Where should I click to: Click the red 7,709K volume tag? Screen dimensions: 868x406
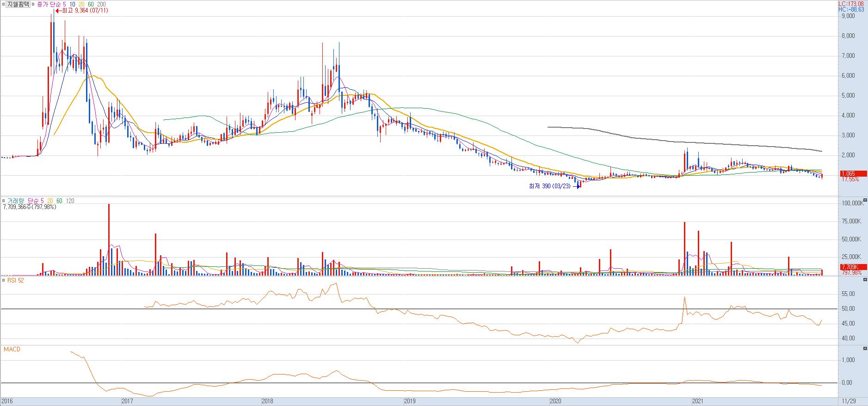(x=853, y=267)
